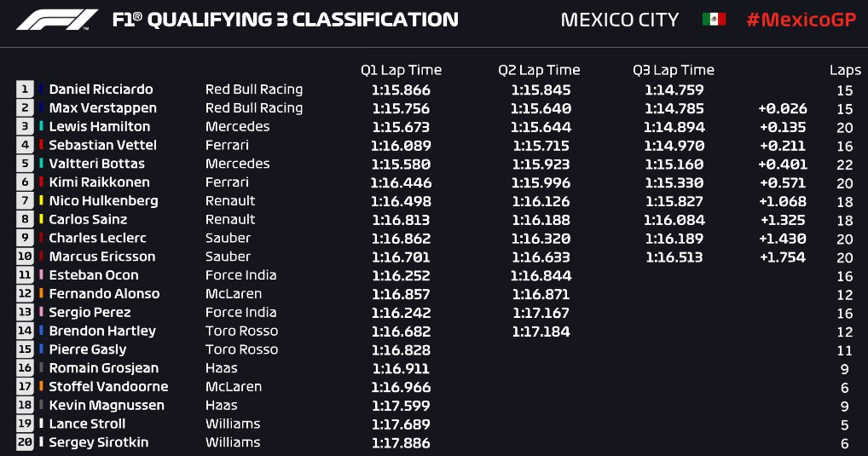Image resolution: width=868 pixels, height=456 pixels.
Task: Click the position 20 number box
Action: [25, 442]
